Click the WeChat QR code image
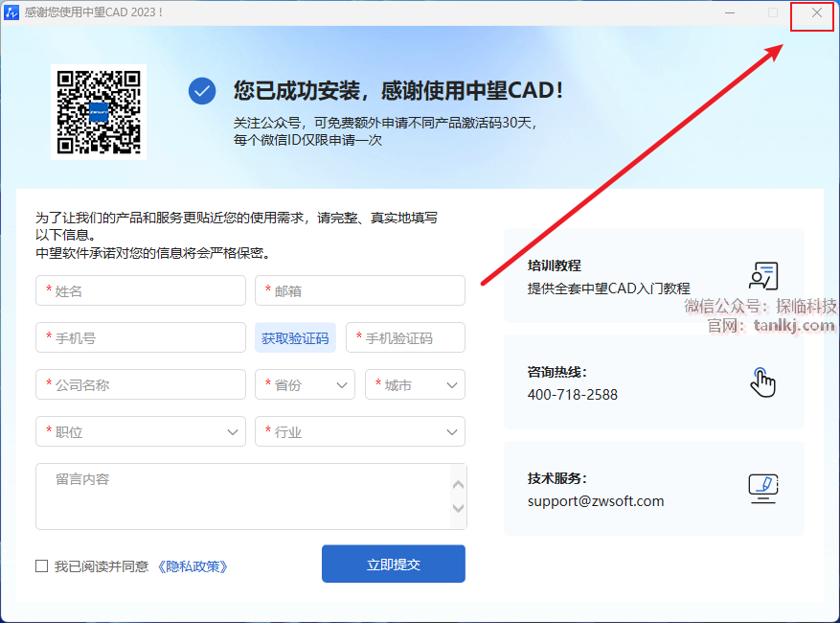840x623 pixels. coord(99,112)
